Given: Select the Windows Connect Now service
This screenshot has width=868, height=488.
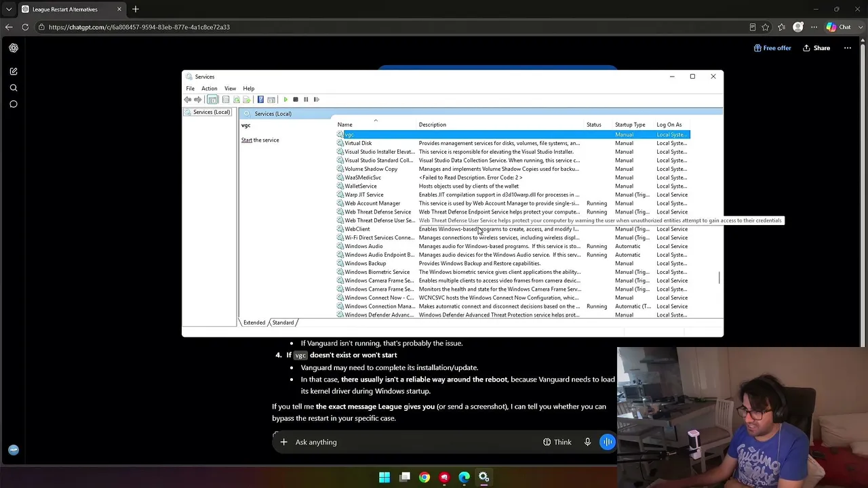Looking at the screenshot, I should [x=513, y=298].
